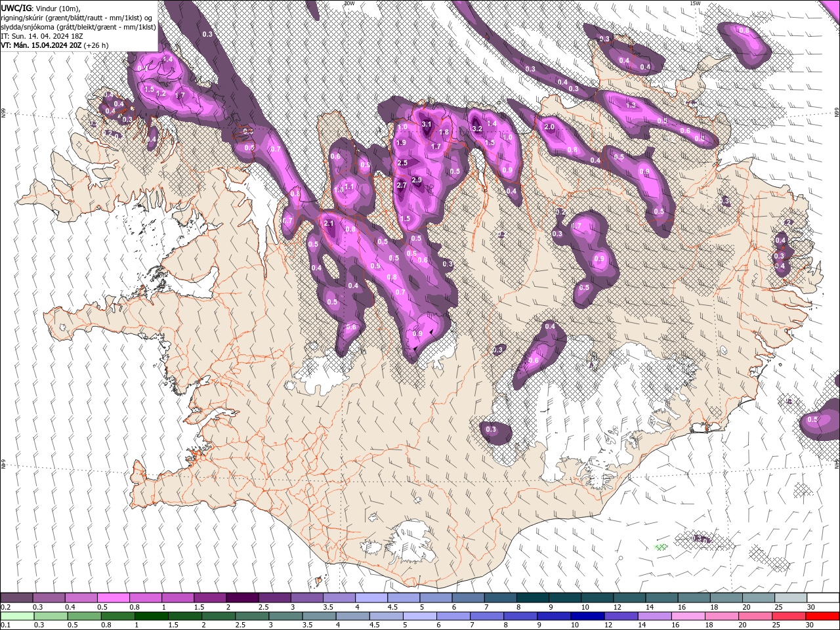Pick darkest green lower swatch between 1 and 1.5
This screenshot has width=840, height=630.
pyautogui.click(x=151, y=616)
